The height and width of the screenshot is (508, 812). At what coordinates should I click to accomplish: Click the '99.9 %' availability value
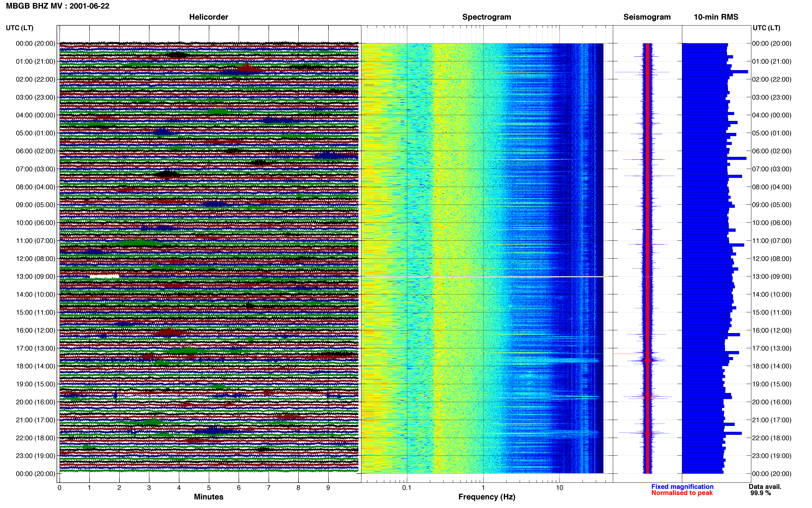click(x=761, y=493)
